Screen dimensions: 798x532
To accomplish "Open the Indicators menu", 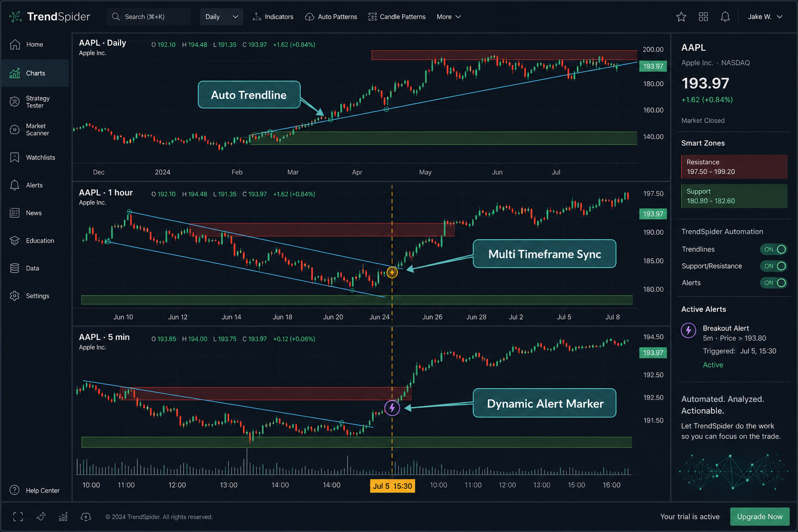I will (x=273, y=17).
